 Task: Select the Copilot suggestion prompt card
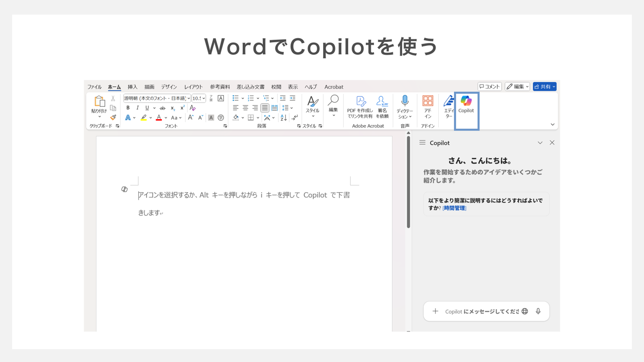(486, 204)
